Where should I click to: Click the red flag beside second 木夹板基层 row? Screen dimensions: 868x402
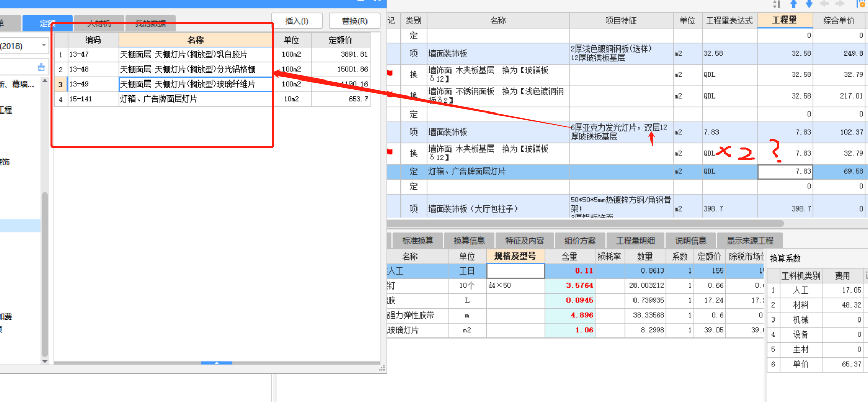(x=390, y=152)
